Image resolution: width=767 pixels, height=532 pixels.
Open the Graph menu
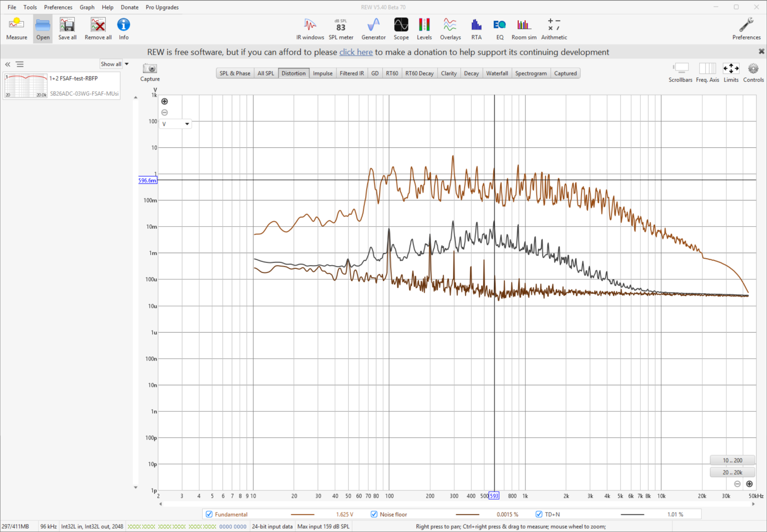(x=87, y=7)
